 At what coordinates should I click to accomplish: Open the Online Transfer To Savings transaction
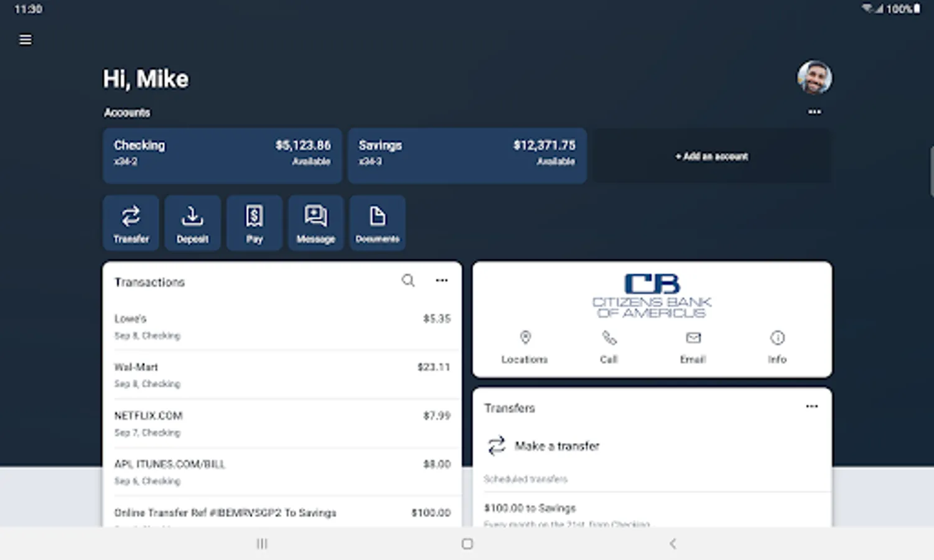pyautogui.click(x=282, y=513)
